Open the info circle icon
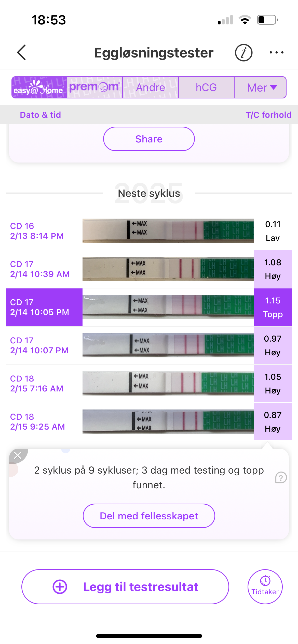Image resolution: width=298 pixels, height=644 pixels. tap(243, 53)
